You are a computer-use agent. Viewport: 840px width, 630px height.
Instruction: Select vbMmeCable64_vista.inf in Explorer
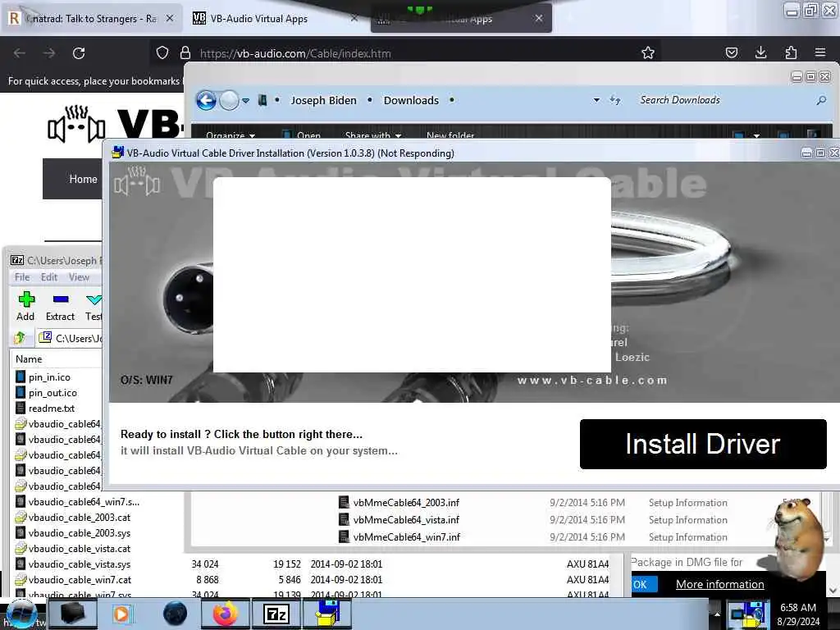(406, 519)
